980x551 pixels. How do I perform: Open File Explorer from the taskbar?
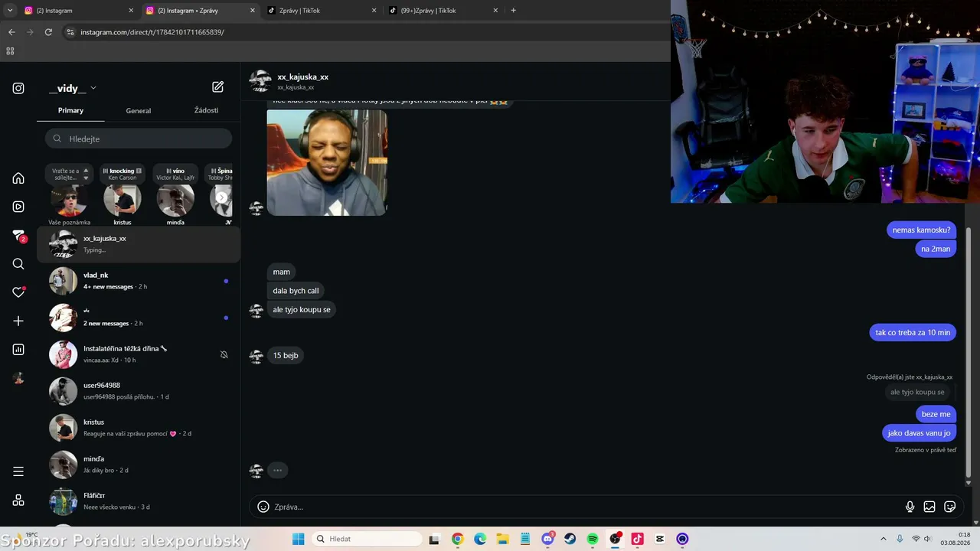click(502, 539)
